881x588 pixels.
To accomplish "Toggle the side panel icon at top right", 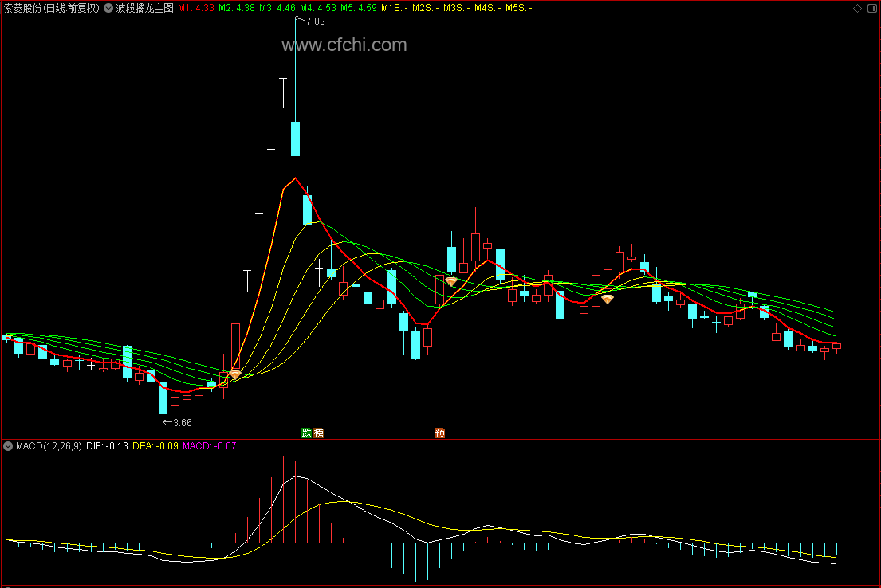I will (x=872, y=8).
